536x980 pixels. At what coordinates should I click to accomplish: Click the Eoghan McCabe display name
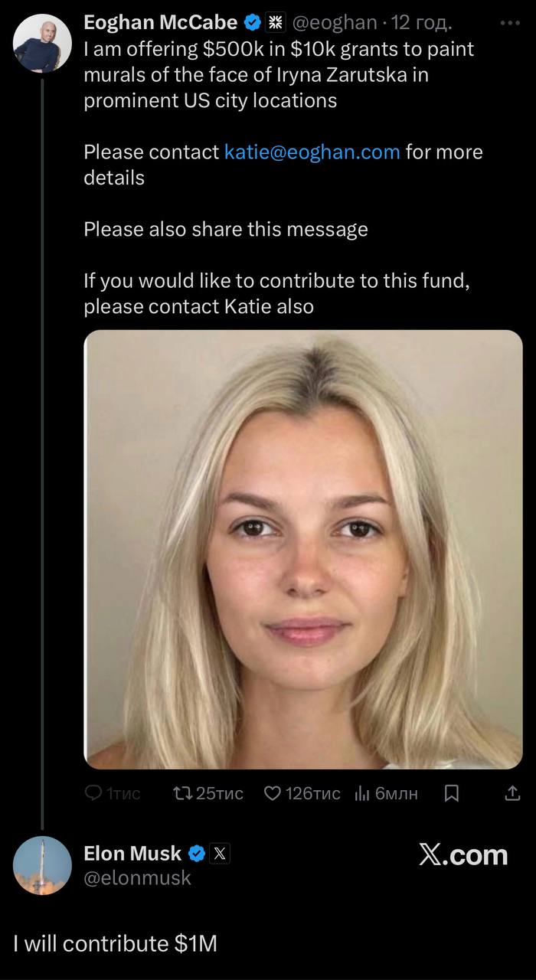pos(161,23)
